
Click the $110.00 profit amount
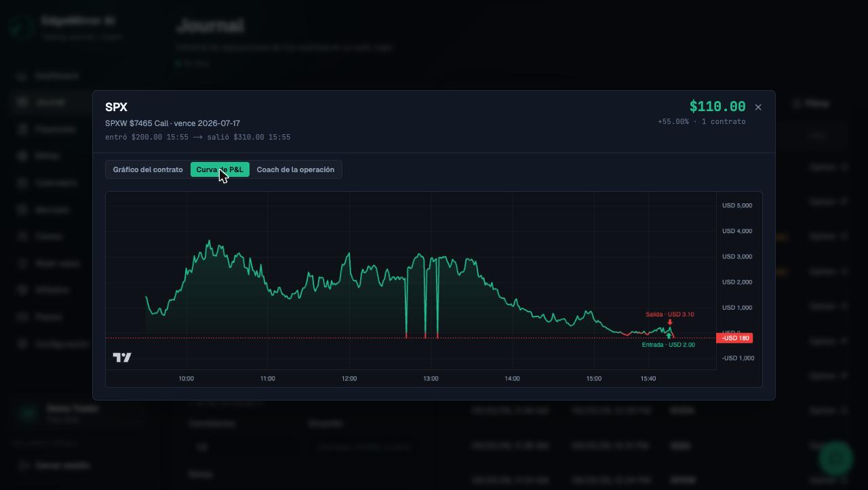click(x=717, y=106)
